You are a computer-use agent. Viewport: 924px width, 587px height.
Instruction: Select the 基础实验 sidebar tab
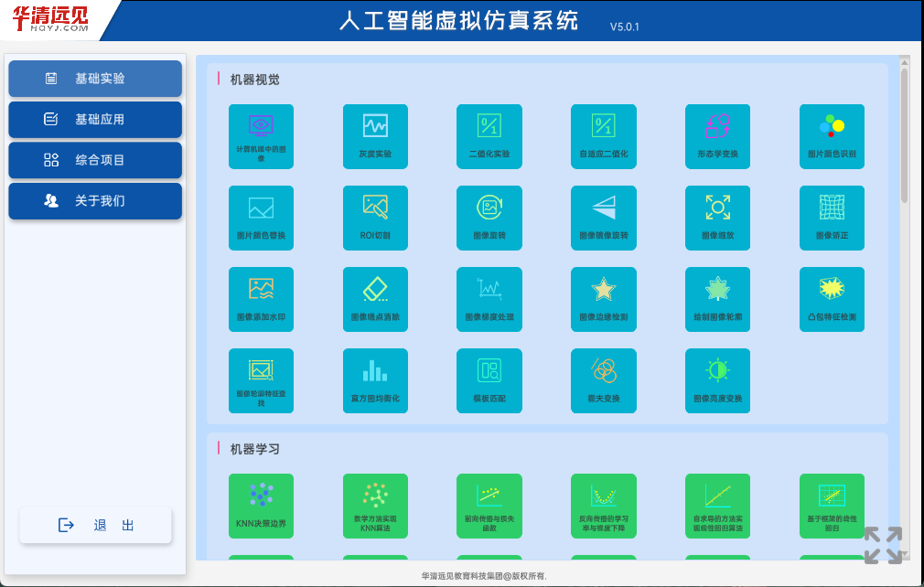tap(95, 79)
